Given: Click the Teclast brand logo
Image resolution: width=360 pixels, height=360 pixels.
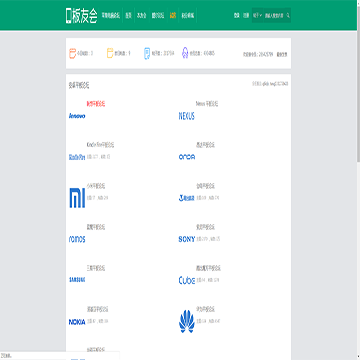Looking at the screenshot, I should pyautogui.click(x=187, y=198).
